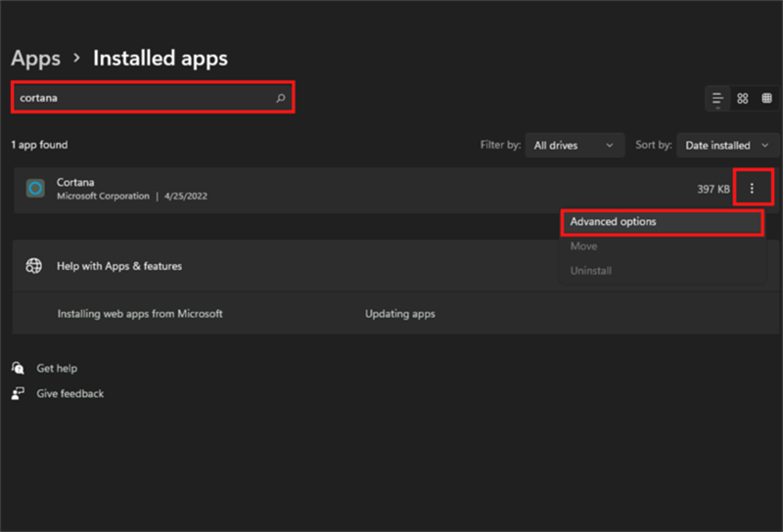Click the Give feedback icon
The height and width of the screenshot is (532, 783).
(18, 393)
